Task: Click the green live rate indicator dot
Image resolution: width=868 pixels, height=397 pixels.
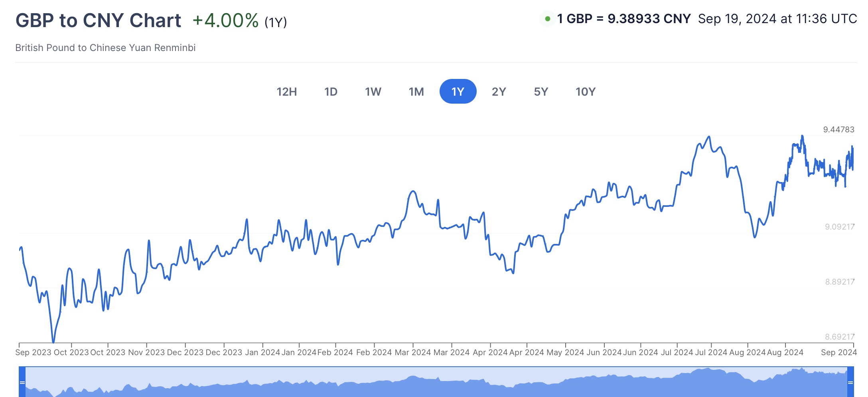Action: [x=548, y=19]
